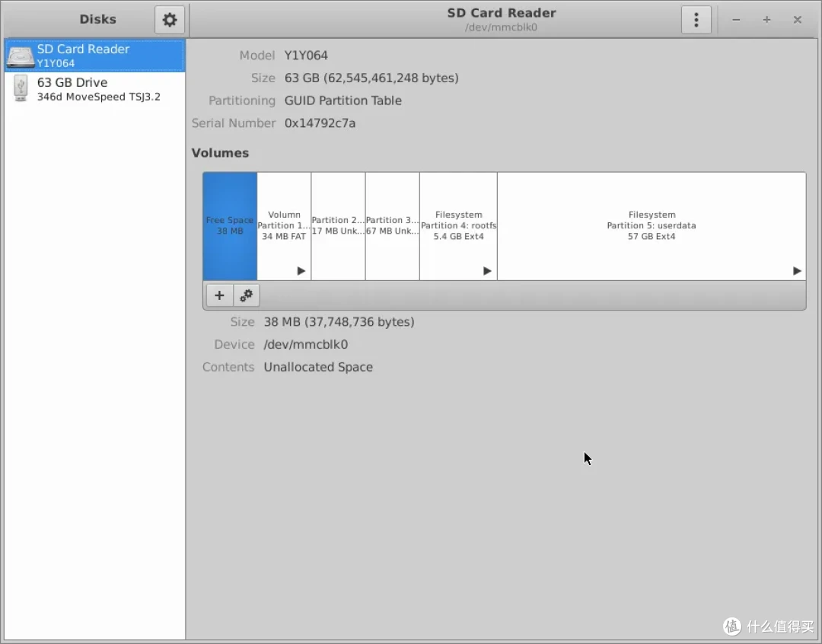
Task: Select 63 GB Drive in device list
Action: [95, 88]
